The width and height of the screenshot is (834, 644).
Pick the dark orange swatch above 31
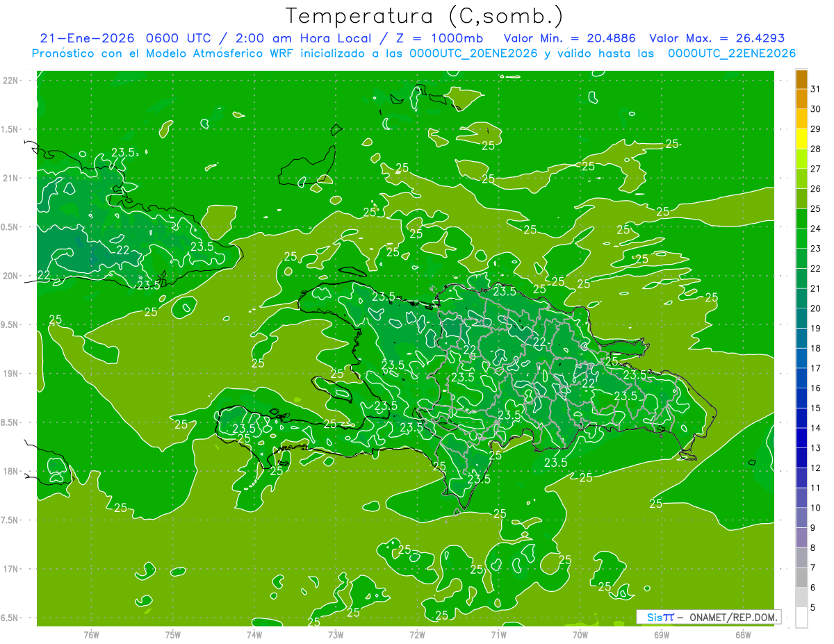point(801,79)
